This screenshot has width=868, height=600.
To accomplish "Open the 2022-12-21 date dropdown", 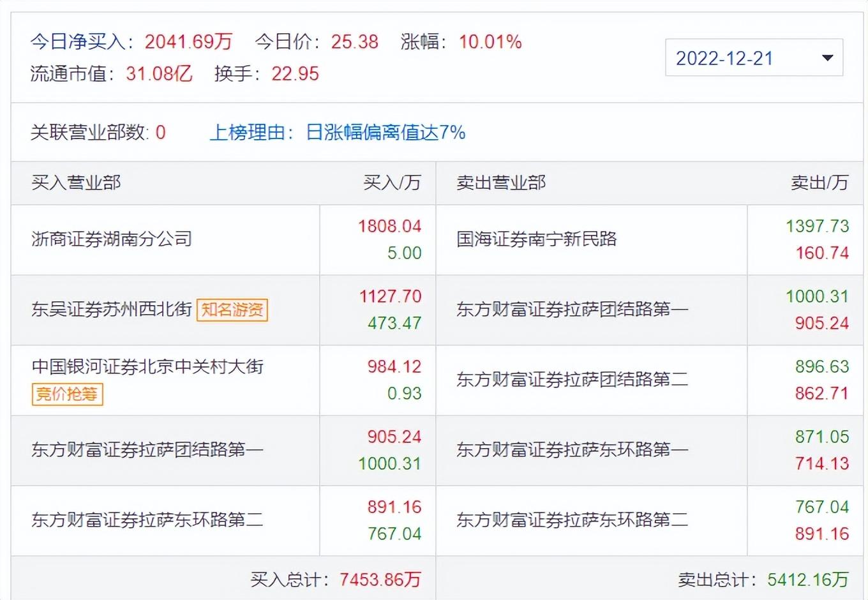I will [x=754, y=58].
